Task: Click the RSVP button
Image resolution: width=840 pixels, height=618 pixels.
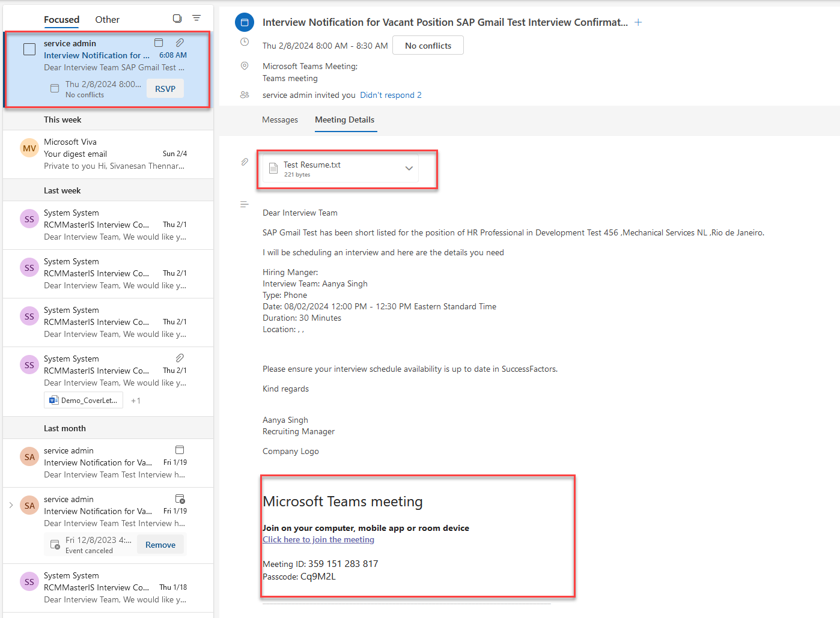Action: (165, 89)
